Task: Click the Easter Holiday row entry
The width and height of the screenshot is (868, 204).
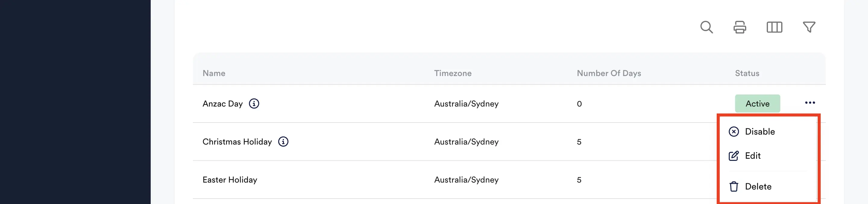Action: coord(230,180)
